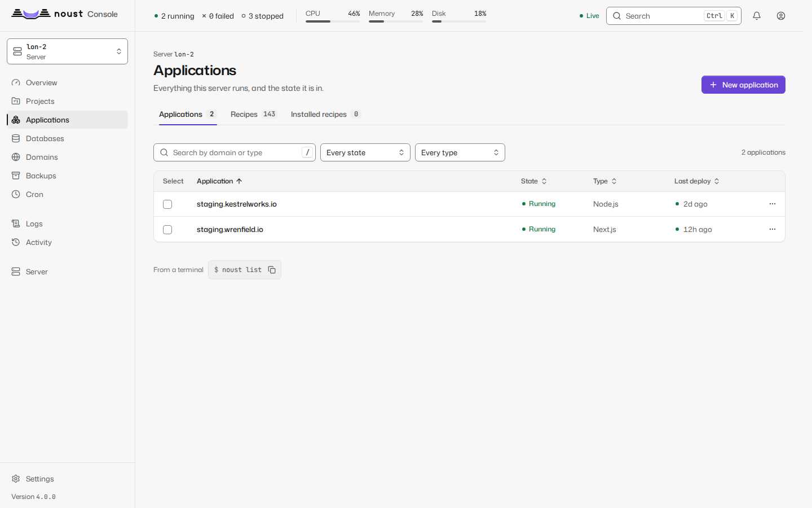Viewport: 812px width, 508px height.
Task: Open the notifications bell
Action: [757, 16]
